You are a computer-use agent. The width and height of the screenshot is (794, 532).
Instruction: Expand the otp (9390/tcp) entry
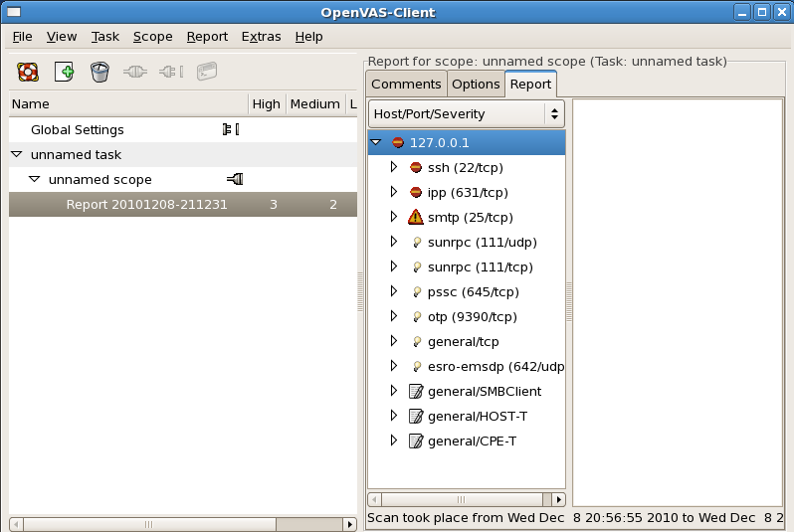393,315
